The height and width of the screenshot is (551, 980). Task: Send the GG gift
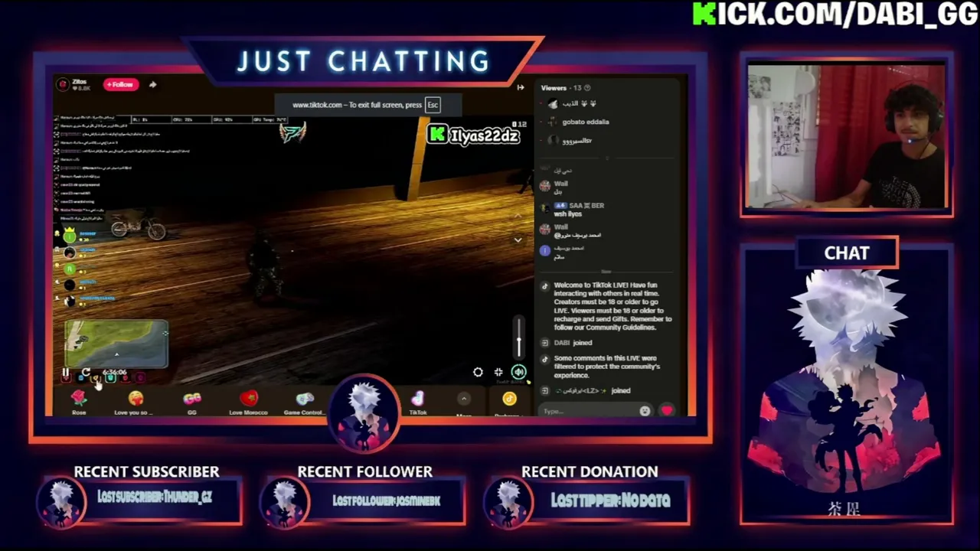[192, 402]
